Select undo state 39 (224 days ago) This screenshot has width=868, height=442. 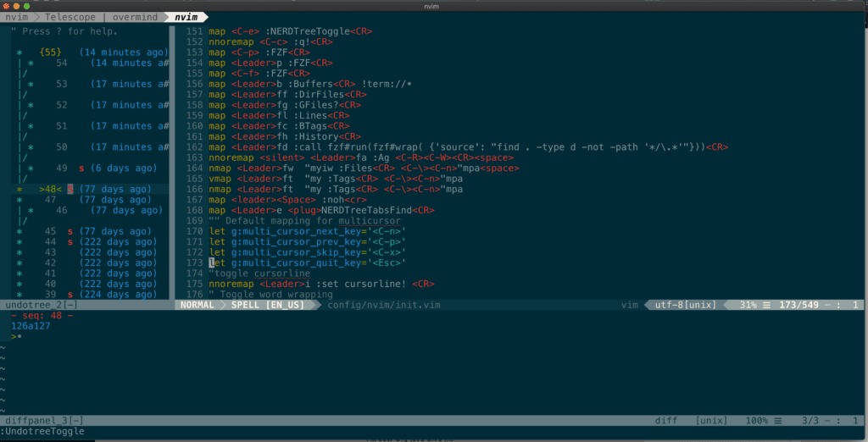click(x=50, y=295)
